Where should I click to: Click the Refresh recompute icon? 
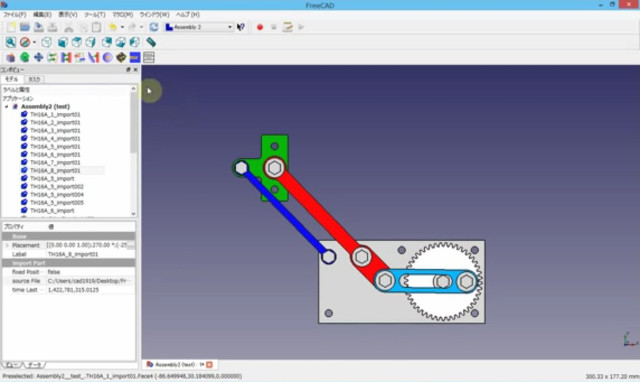tap(153, 27)
